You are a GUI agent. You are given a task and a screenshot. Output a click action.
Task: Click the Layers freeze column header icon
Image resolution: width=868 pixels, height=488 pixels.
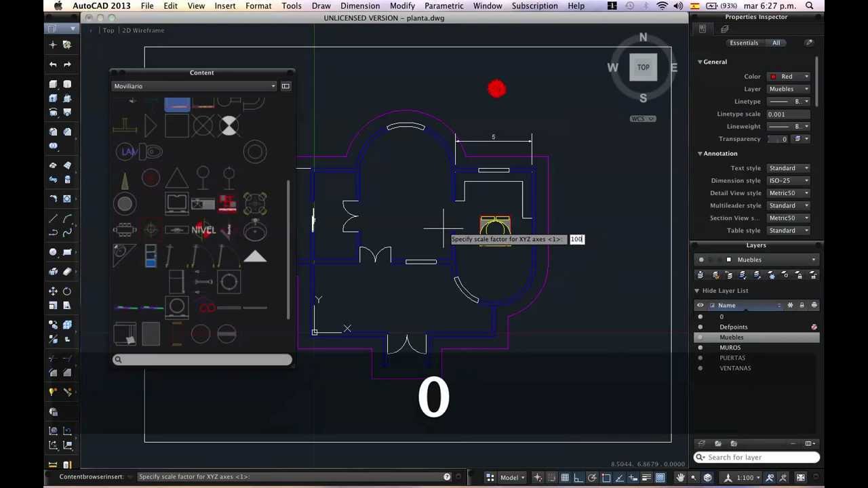coord(790,305)
